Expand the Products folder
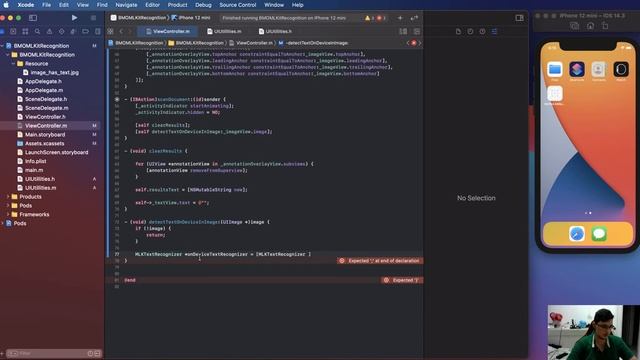640x360 pixels. (8, 197)
